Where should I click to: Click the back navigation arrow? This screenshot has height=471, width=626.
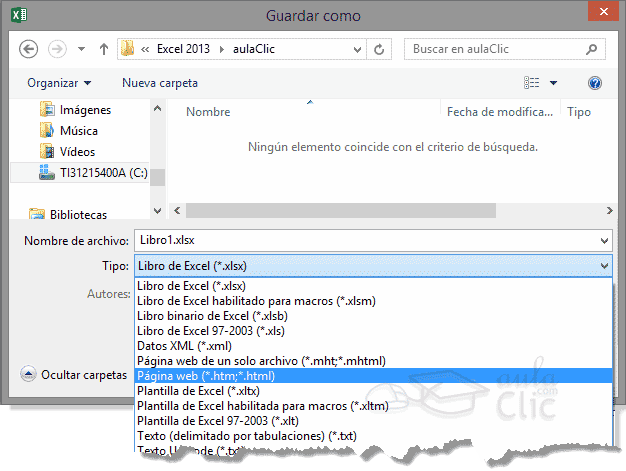pos(28,48)
